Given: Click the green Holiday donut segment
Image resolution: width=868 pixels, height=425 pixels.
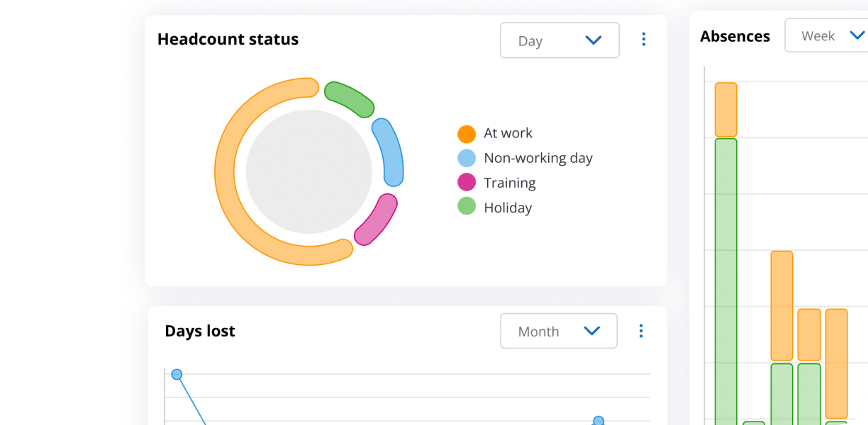Looking at the screenshot, I should [x=349, y=99].
